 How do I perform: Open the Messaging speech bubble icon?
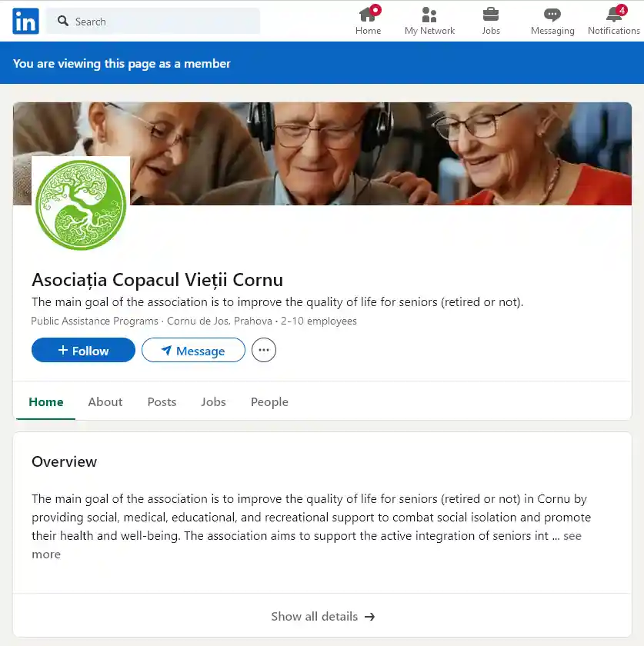[552, 15]
